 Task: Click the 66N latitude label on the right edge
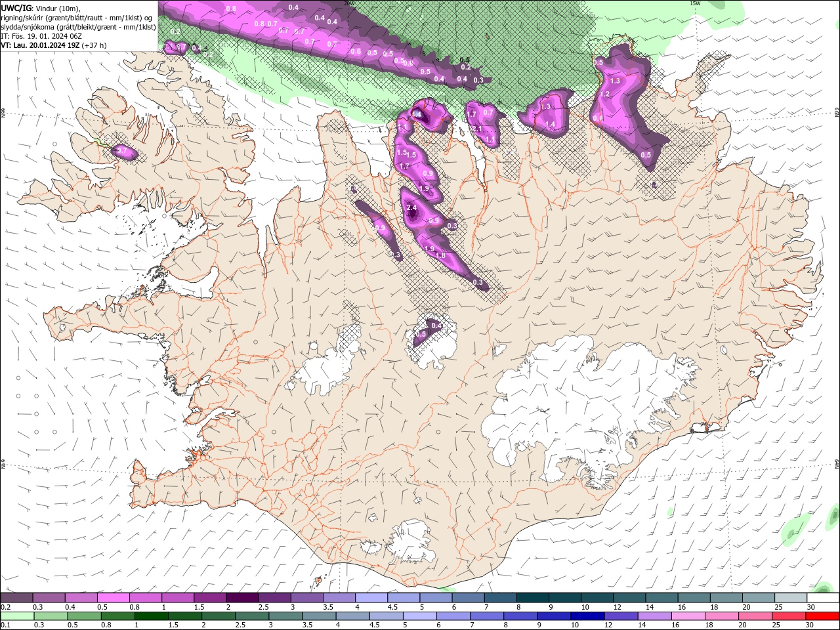coord(837,114)
